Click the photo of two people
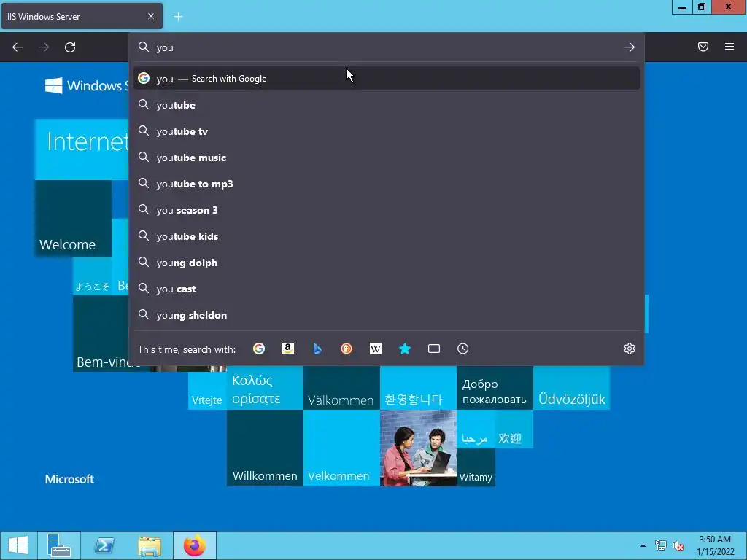Viewport: 747px width, 560px height. coord(418,448)
